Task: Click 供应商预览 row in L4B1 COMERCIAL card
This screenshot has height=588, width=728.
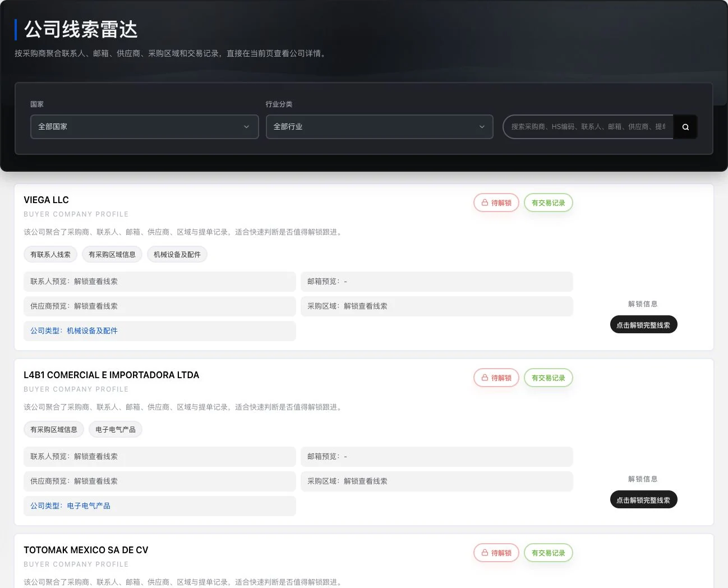Action: 160,481
